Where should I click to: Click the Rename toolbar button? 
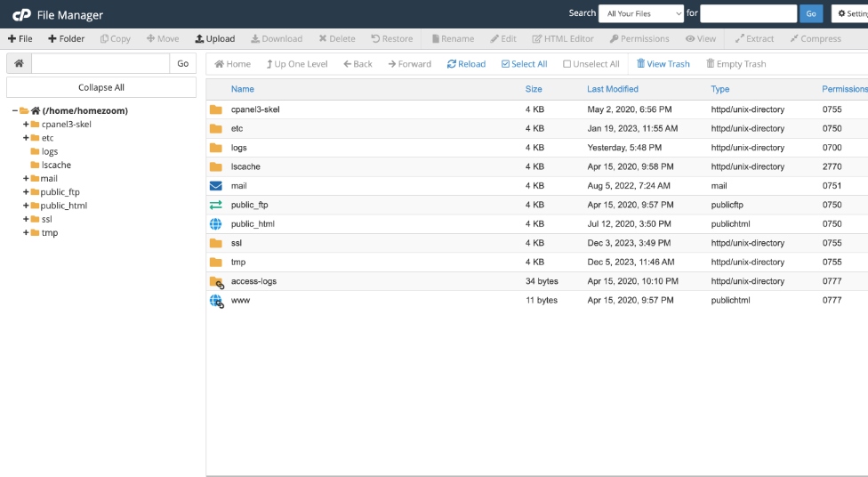pos(453,39)
